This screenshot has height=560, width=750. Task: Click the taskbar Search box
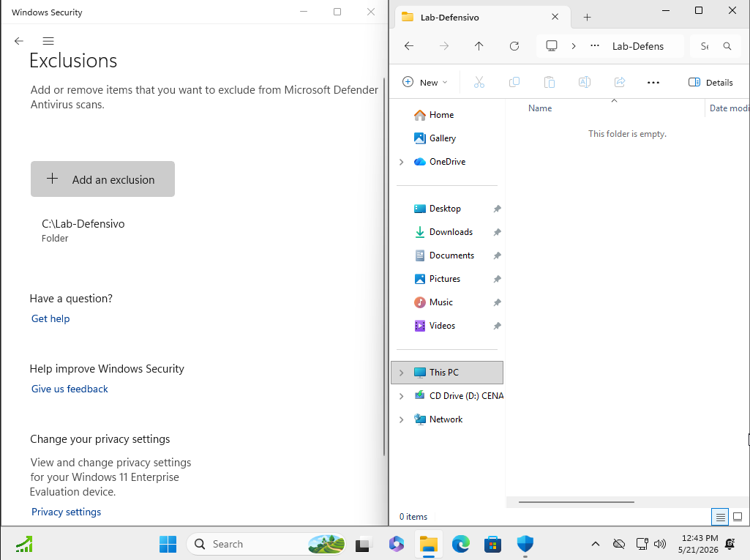(x=266, y=544)
